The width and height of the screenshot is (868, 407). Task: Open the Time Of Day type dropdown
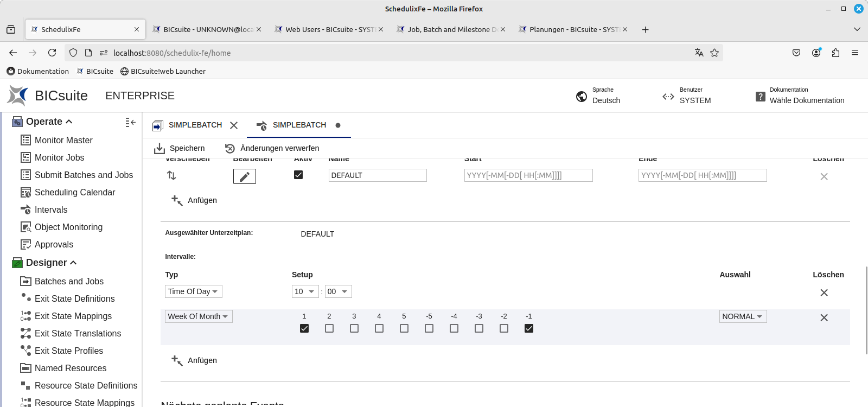193,291
